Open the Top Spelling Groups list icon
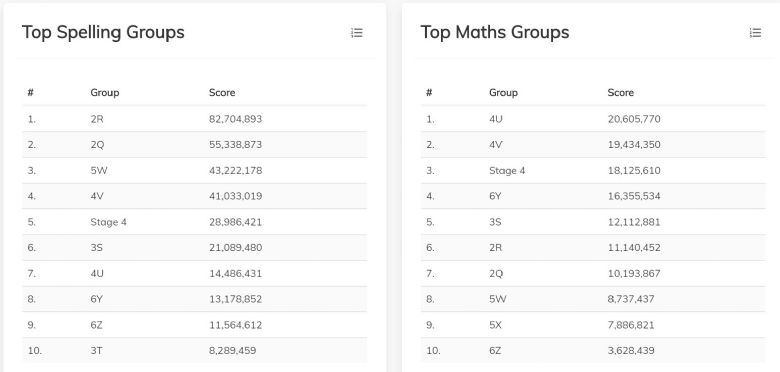This screenshot has height=372, width=780. click(x=357, y=33)
